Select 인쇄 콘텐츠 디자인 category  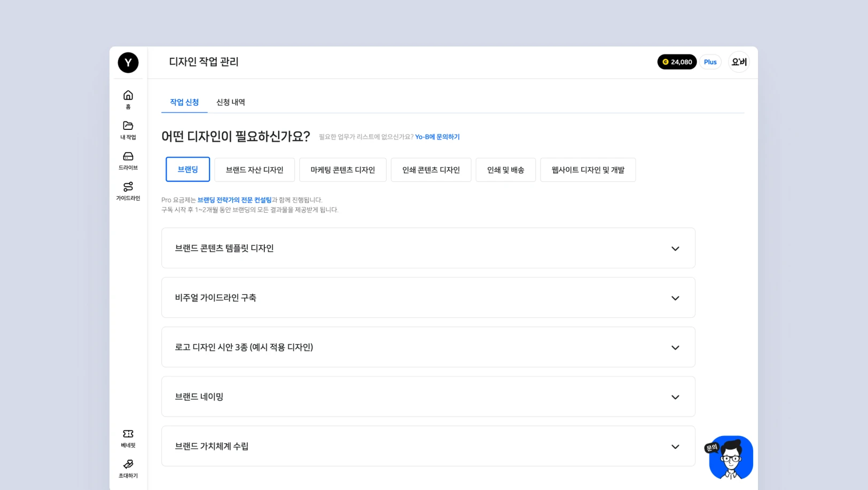click(x=431, y=170)
